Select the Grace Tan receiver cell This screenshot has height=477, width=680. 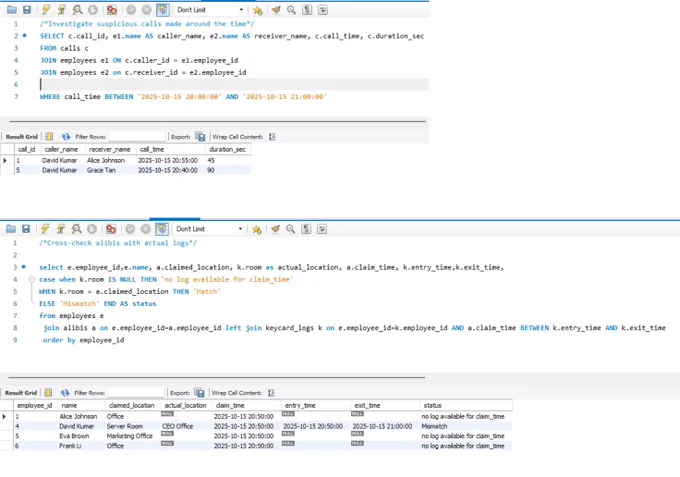(x=110, y=170)
